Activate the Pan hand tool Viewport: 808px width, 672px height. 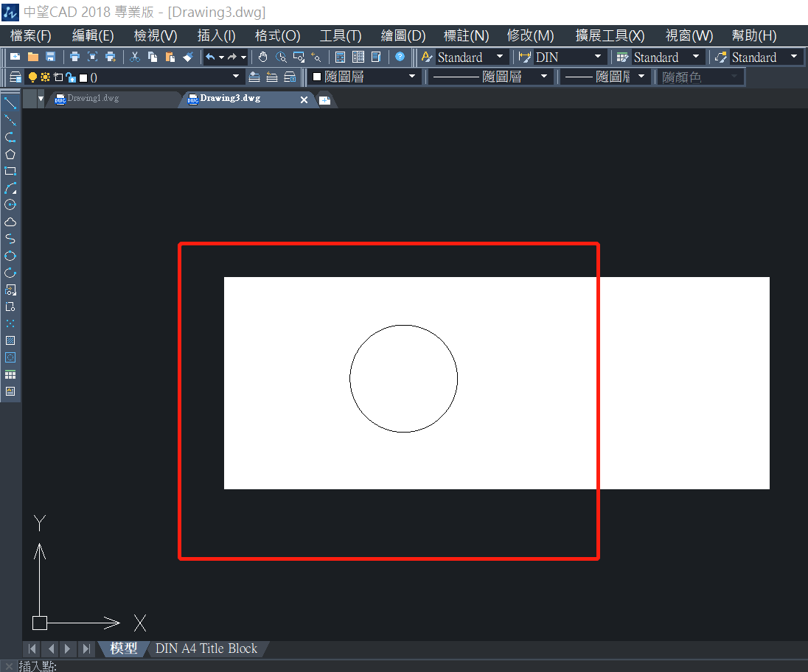262,57
